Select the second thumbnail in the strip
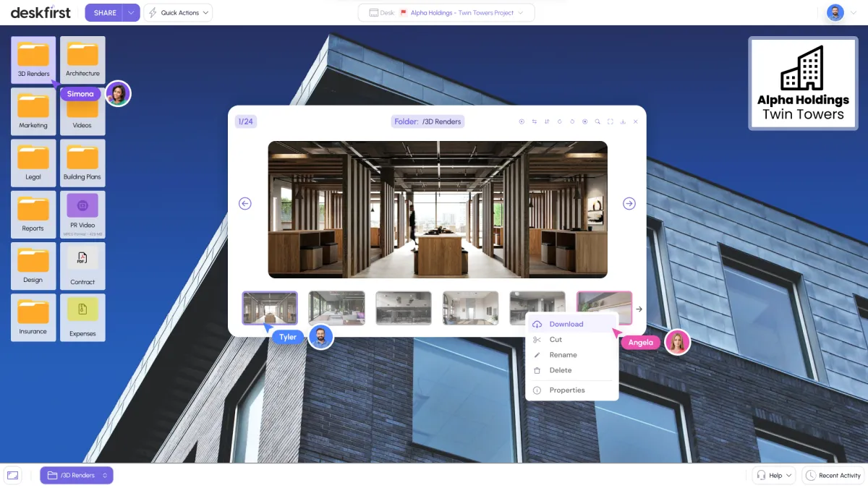The image size is (868, 488). (x=336, y=308)
